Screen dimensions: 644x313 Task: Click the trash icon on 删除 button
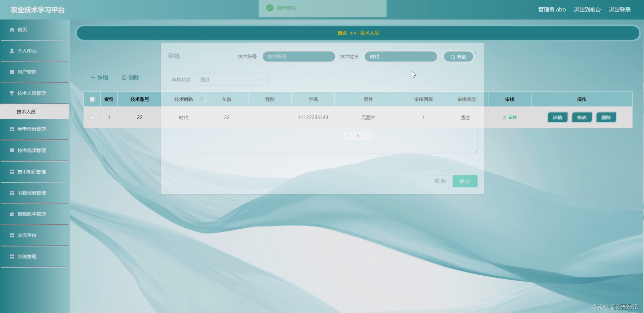[x=124, y=77]
